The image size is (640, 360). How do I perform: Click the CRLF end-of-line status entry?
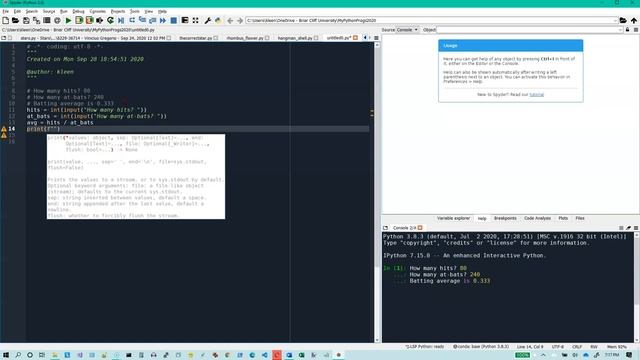[x=577, y=347]
